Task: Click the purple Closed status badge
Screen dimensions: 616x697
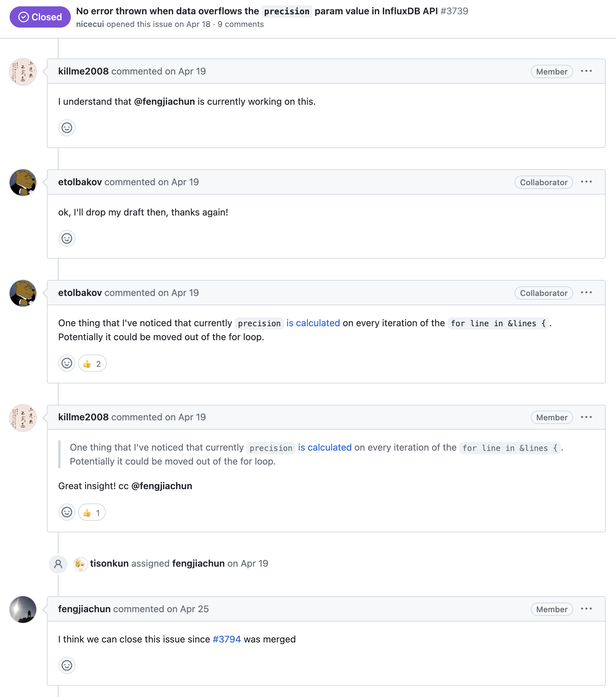Action: (40, 17)
